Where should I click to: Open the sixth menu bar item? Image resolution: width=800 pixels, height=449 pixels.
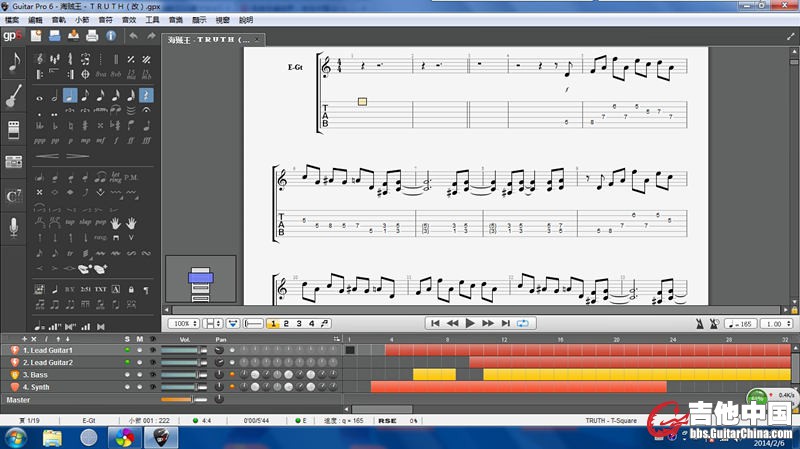129,20
